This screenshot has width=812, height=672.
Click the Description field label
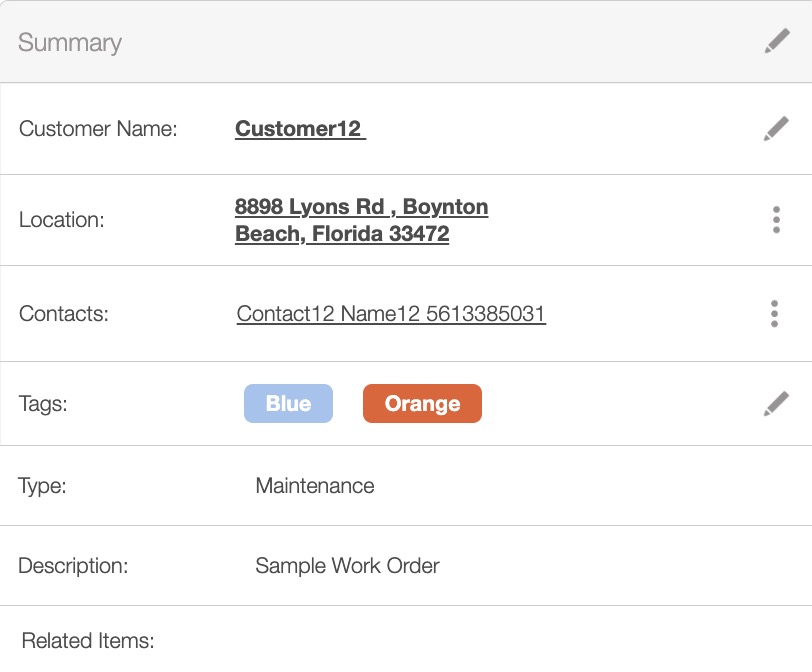(73, 566)
